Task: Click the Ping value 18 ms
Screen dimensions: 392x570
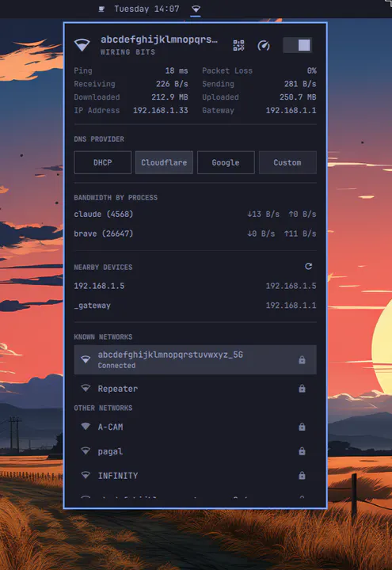Action: pyautogui.click(x=177, y=71)
